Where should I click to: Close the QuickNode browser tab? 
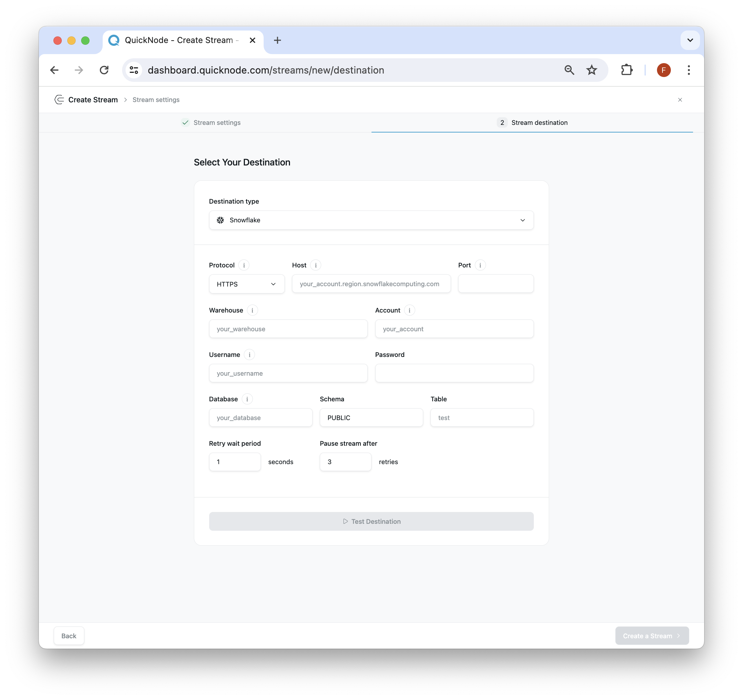coord(252,40)
